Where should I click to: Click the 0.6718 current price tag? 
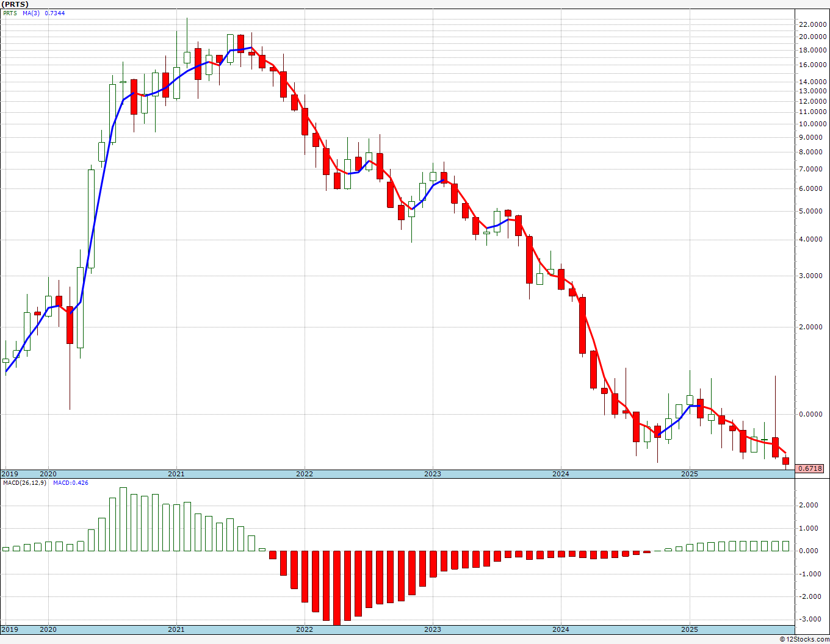(811, 468)
